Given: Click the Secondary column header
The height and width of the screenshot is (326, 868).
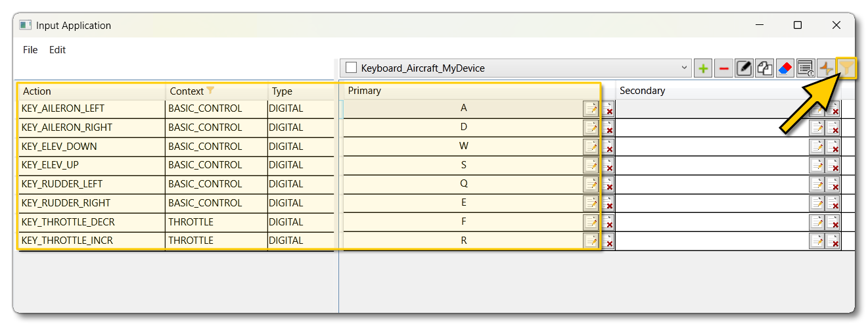Looking at the screenshot, I should [x=728, y=91].
